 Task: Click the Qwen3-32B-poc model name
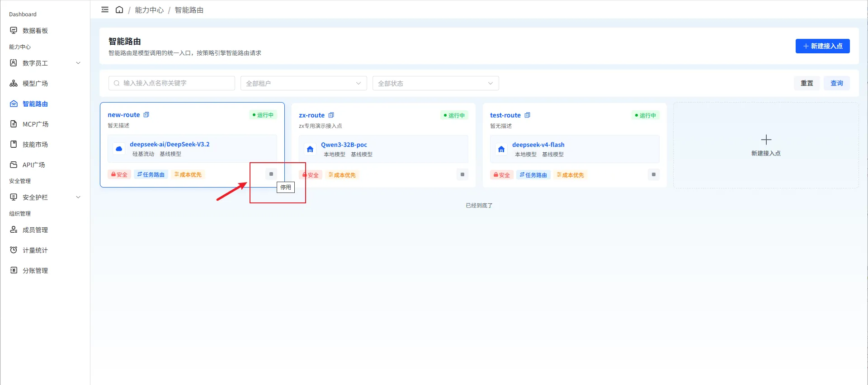(x=344, y=145)
